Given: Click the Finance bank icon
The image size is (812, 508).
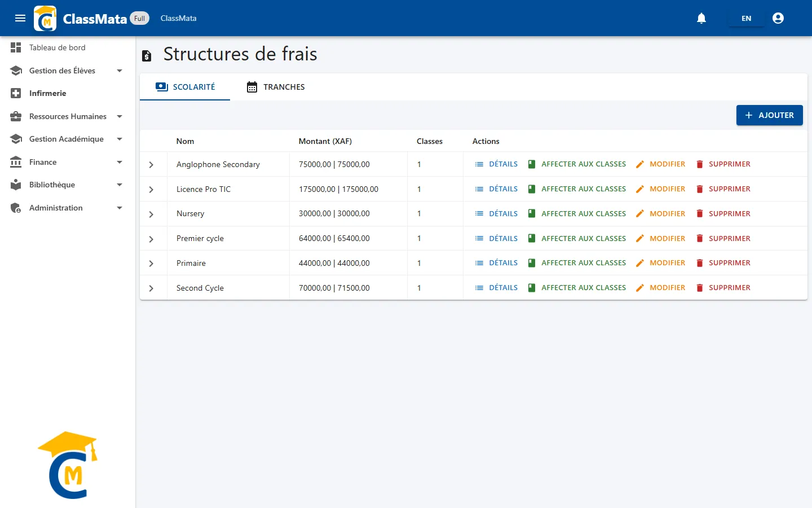Looking at the screenshot, I should [x=16, y=162].
